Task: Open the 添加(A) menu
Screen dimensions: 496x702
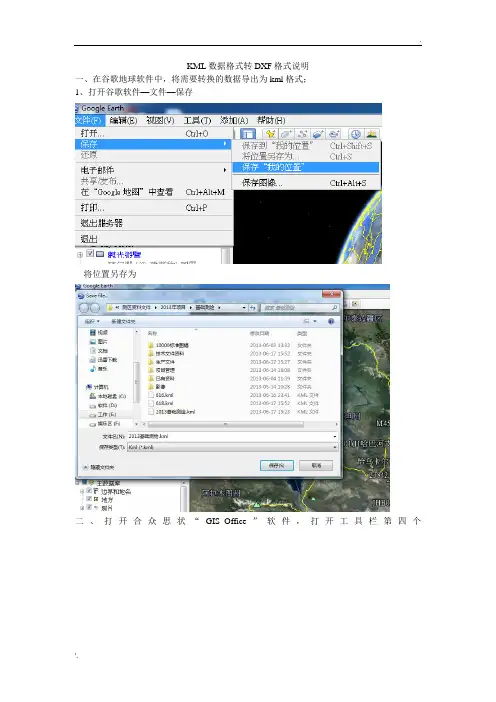Action: 234,120
